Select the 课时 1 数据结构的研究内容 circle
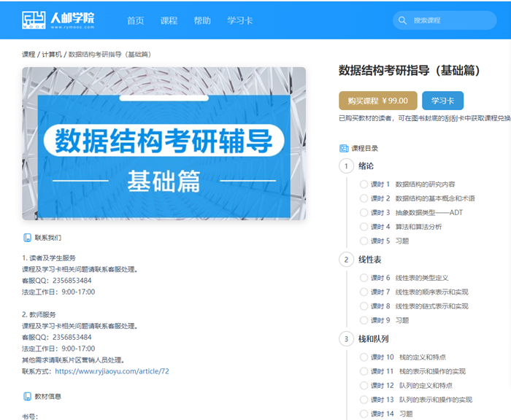 pyautogui.click(x=364, y=184)
